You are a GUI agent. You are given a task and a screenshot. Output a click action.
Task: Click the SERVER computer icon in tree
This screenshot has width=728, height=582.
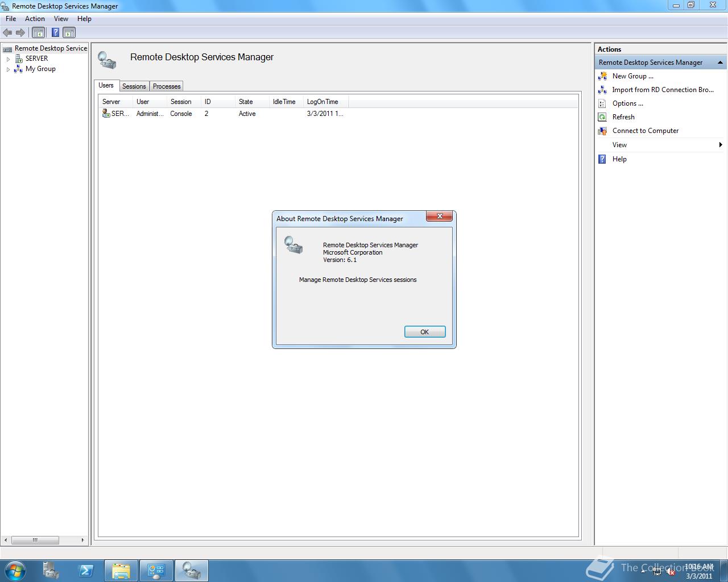point(19,59)
